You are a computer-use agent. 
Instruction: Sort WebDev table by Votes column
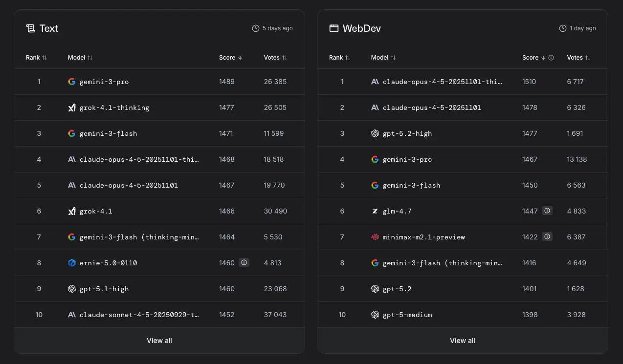pos(579,58)
